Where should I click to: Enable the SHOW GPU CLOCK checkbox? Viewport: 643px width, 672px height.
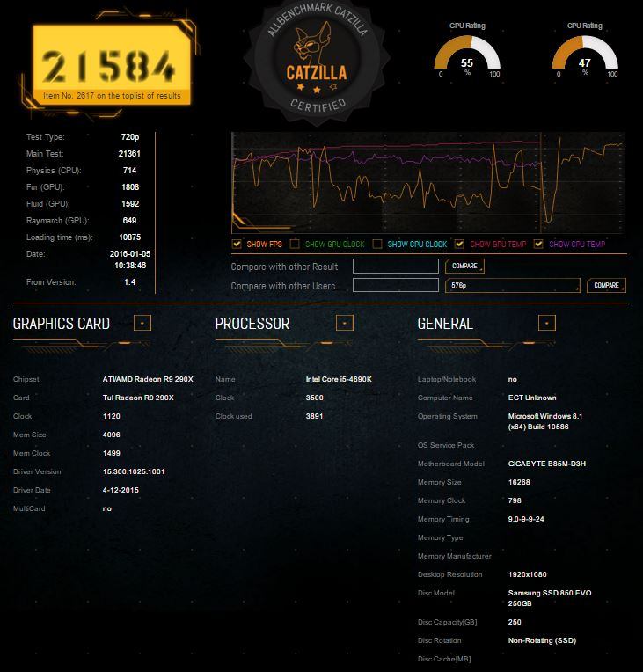(x=295, y=244)
